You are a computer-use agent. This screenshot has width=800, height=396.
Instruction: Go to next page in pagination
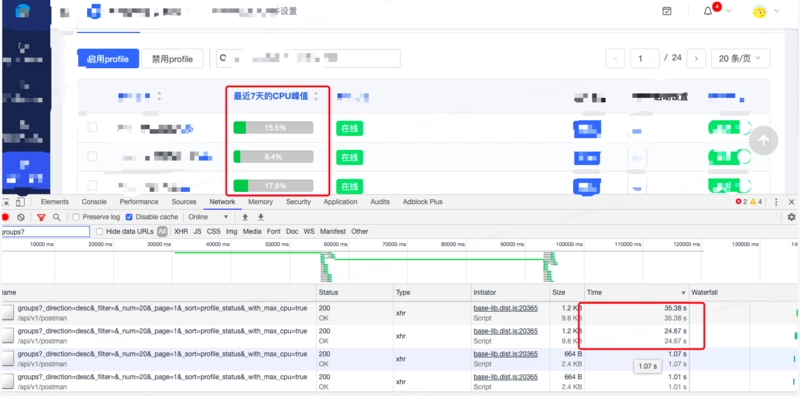[x=696, y=58]
